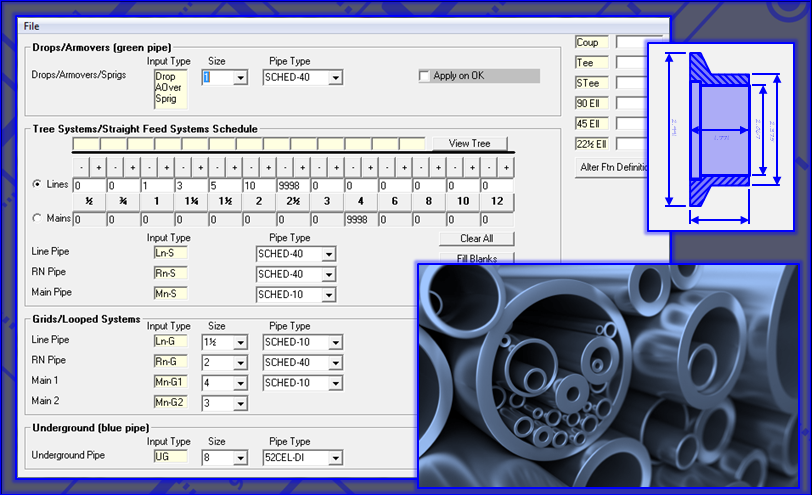
Task: Select the 2½ pipe size header button
Action: 293,202
